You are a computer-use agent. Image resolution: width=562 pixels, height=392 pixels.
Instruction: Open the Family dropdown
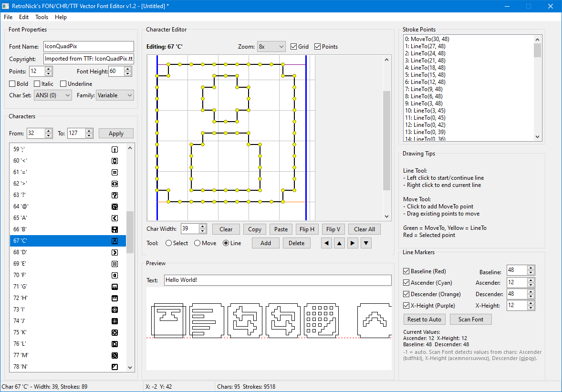pyautogui.click(x=114, y=95)
